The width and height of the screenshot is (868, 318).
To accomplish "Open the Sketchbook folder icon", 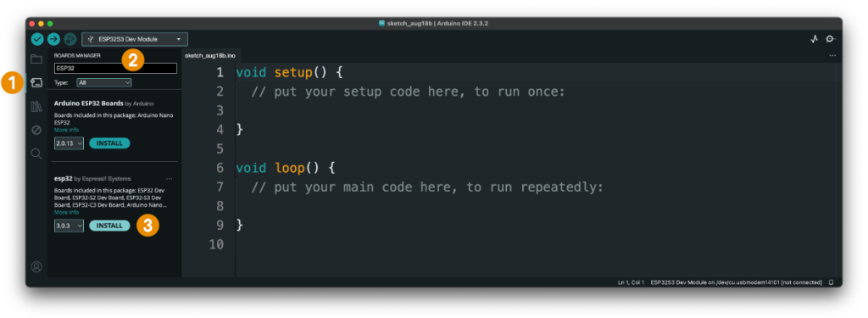I will pos(36,59).
